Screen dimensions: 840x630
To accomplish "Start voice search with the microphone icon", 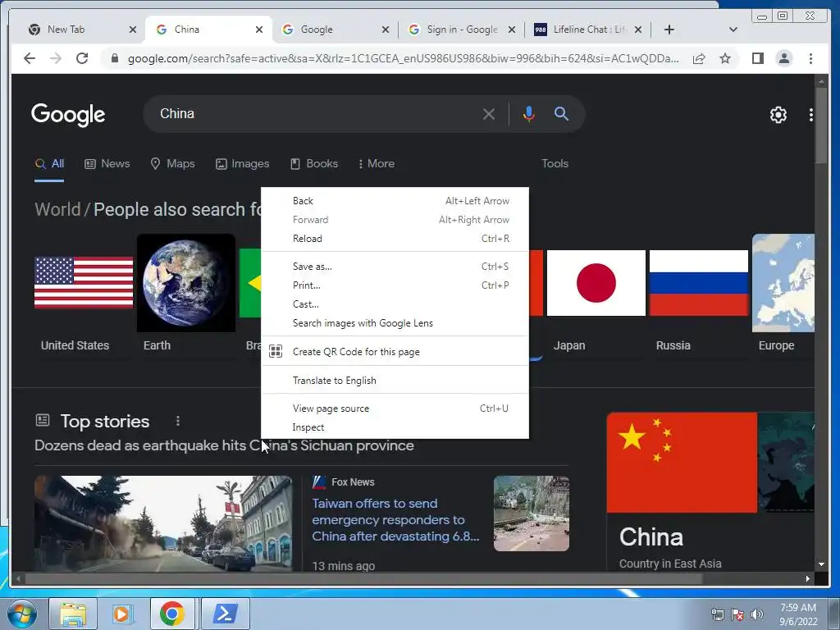I will (x=529, y=114).
